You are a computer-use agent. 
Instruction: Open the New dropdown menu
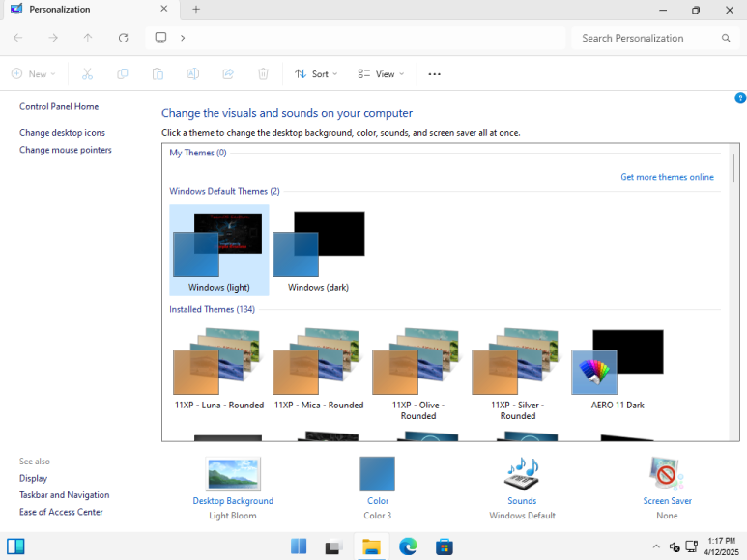[34, 73]
